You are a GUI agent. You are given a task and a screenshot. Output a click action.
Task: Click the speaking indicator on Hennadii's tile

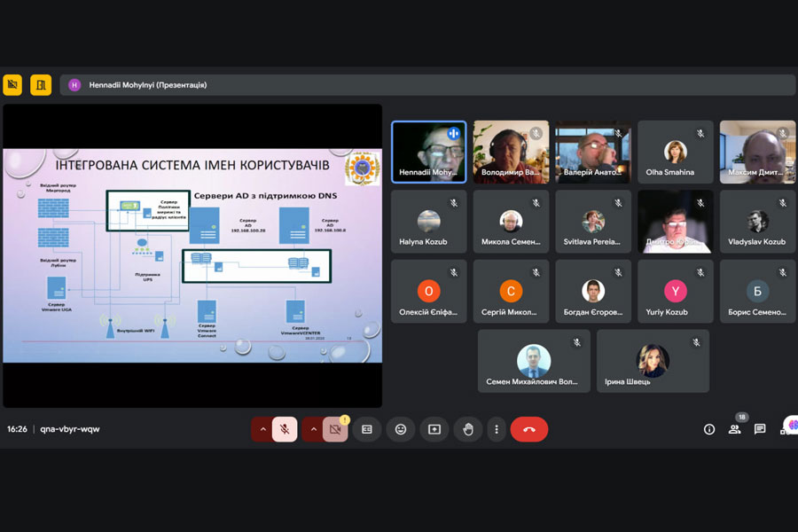pyautogui.click(x=453, y=134)
